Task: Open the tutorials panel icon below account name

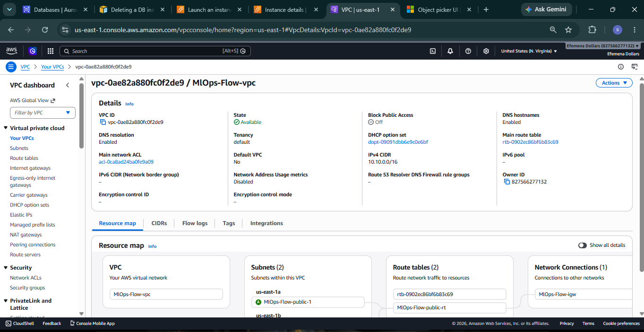Action: pos(635,67)
